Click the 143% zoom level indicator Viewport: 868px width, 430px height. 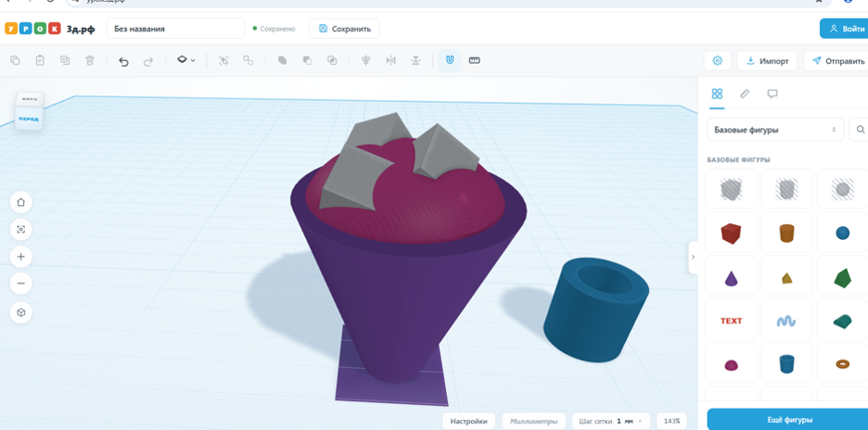pyautogui.click(x=671, y=421)
